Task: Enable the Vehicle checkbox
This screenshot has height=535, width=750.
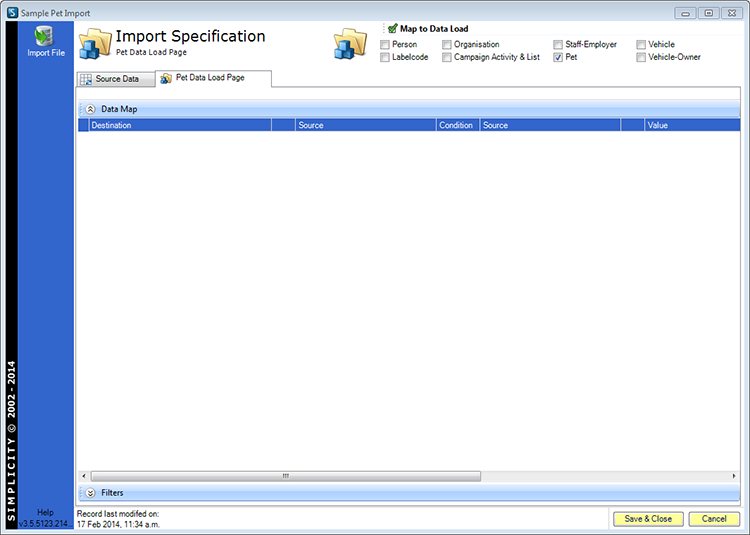Action: pos(640,45)
